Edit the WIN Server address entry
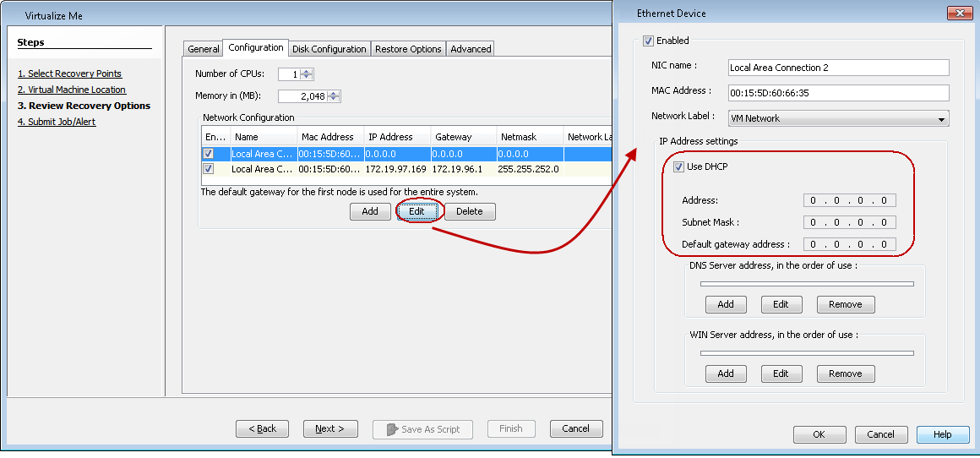Screen dimensions: 980x458 click(x=781, y=373)
